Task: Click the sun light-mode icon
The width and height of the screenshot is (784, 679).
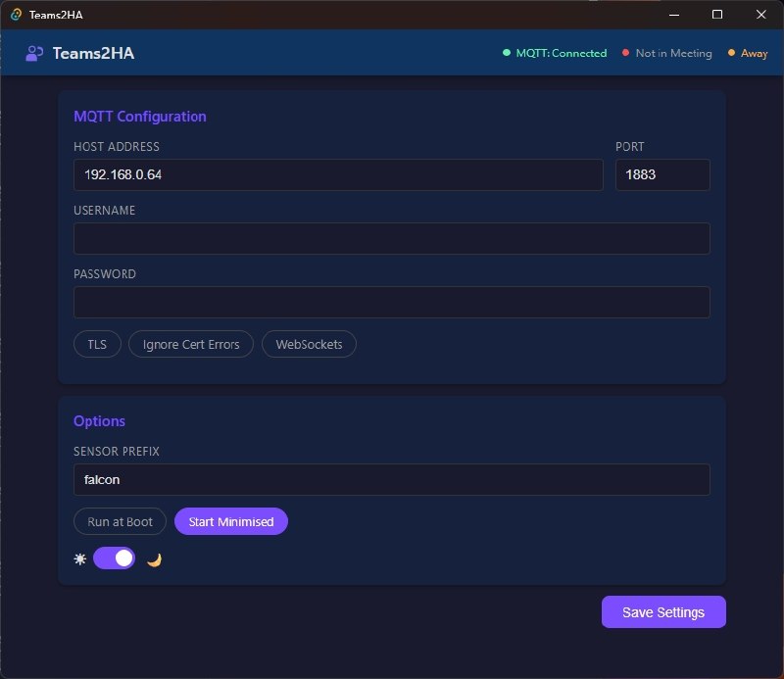Action: coord(80,558)
